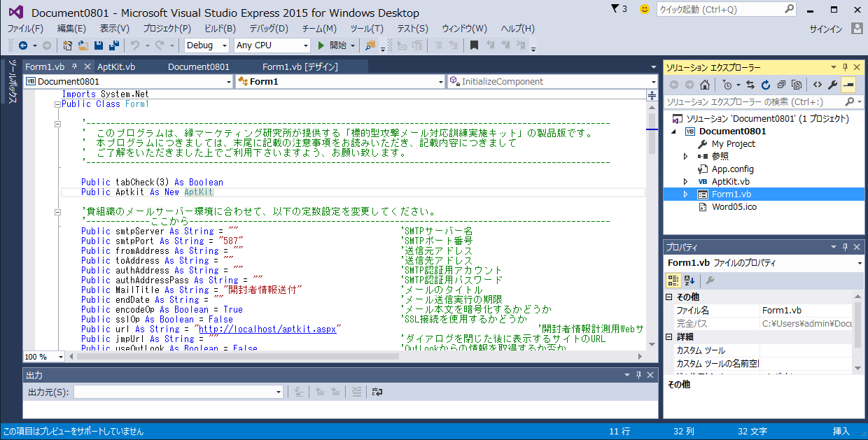868x440 pixels.
Task: Sync with Active Document in Solution Explorer
Action: [750, 85]
